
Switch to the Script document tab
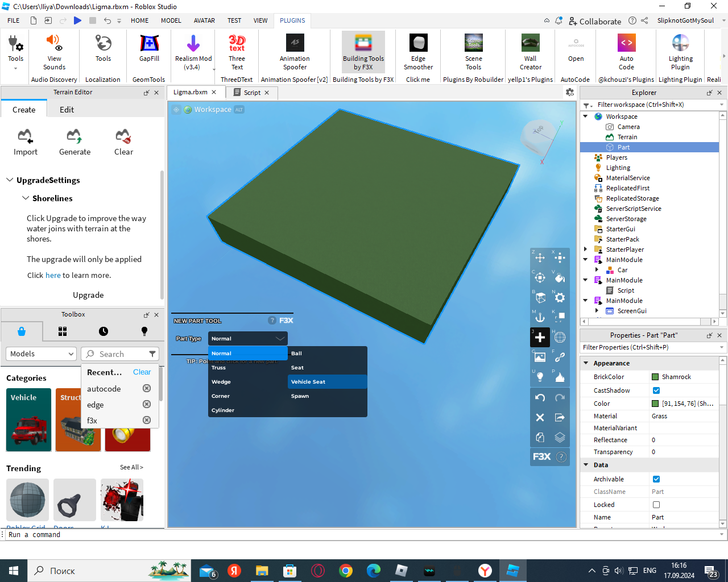[x=252, y=93]
